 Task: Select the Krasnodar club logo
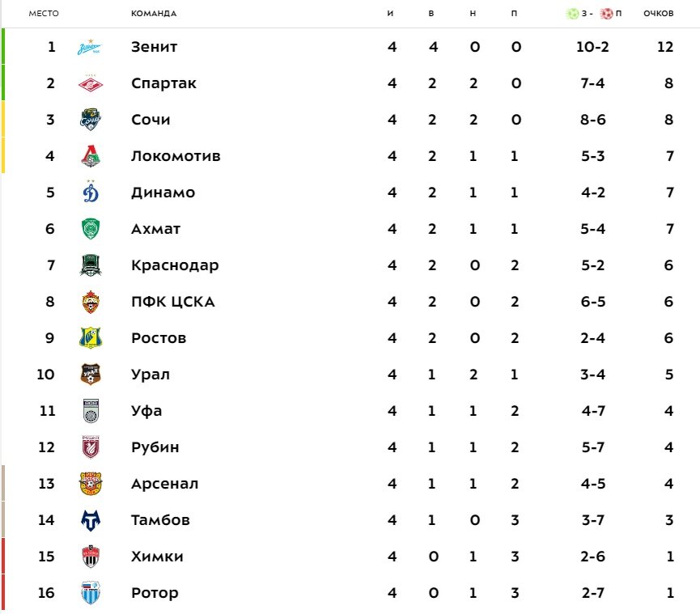90,265
